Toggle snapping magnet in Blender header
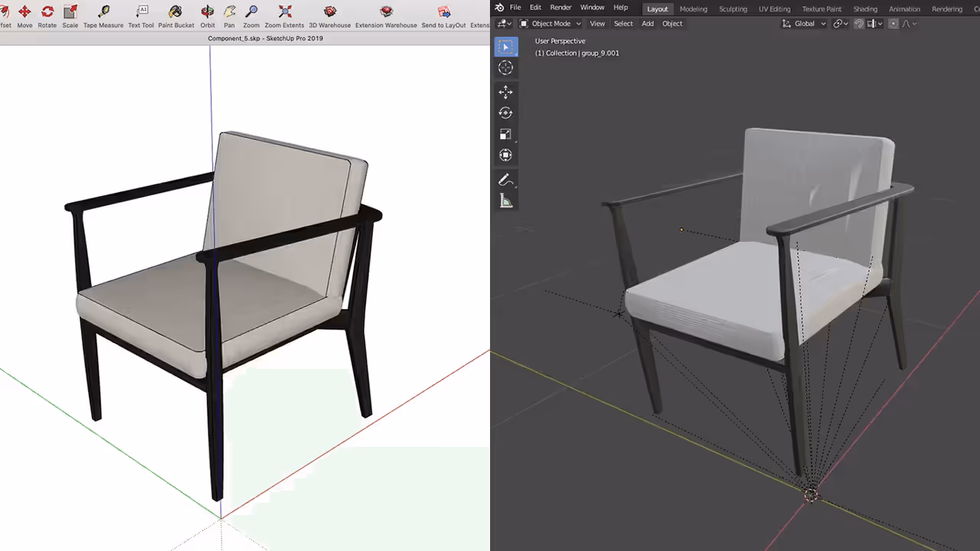Image resolution: width=980 pixels, height=551 pixels. (859, 24)
